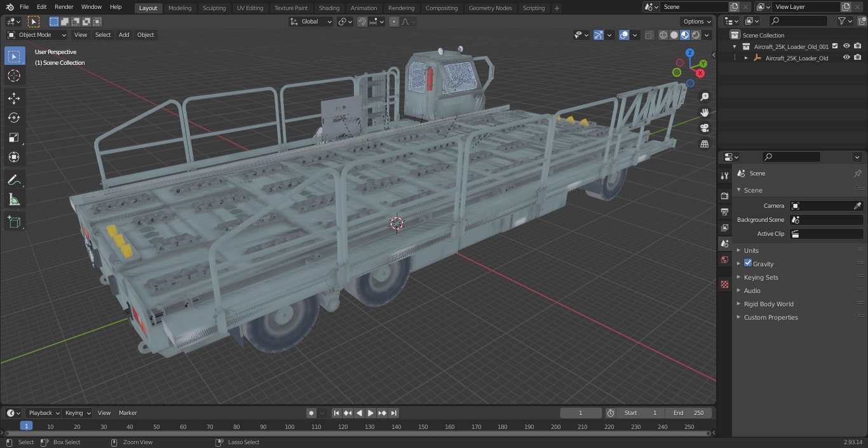Switch to Rendered viewport shading
Viewport: 868px width, 448px height.
[696, 35]
